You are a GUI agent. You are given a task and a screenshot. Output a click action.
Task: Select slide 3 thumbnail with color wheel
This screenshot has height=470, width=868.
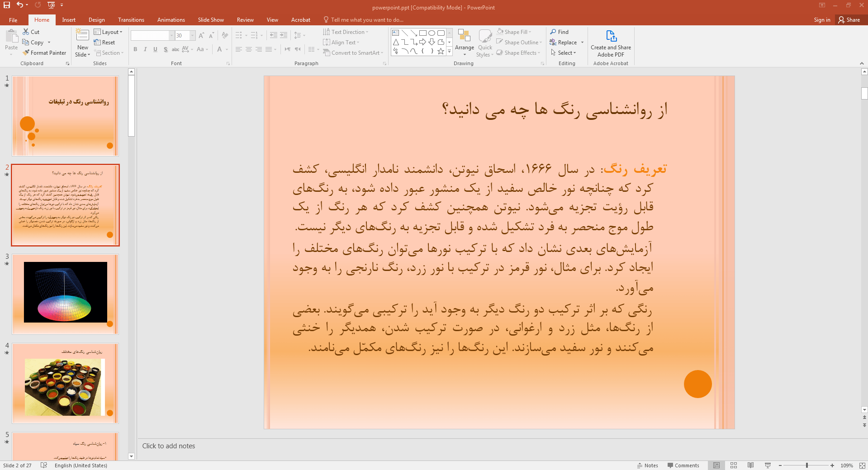[x=65, y=294]
